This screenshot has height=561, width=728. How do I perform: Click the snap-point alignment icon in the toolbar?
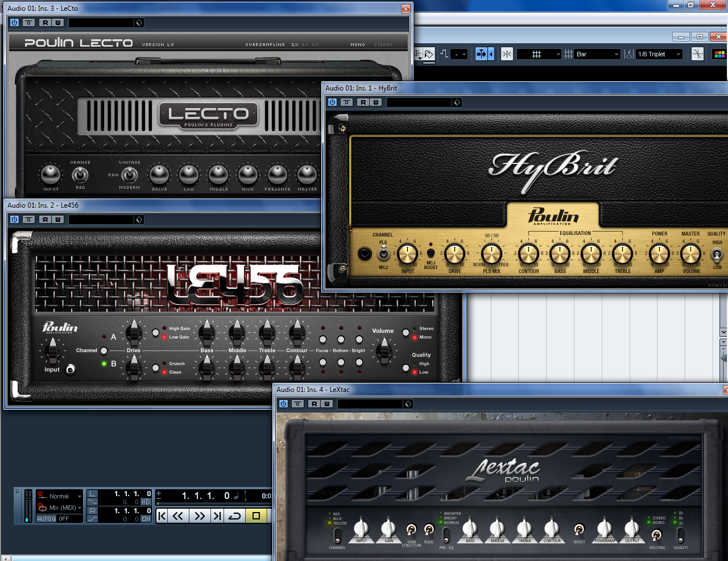tap(506, 53)
